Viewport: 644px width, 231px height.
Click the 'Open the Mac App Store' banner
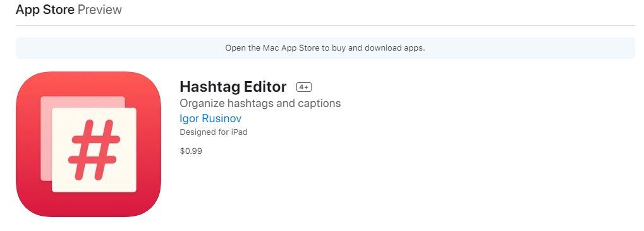point(325,48)
